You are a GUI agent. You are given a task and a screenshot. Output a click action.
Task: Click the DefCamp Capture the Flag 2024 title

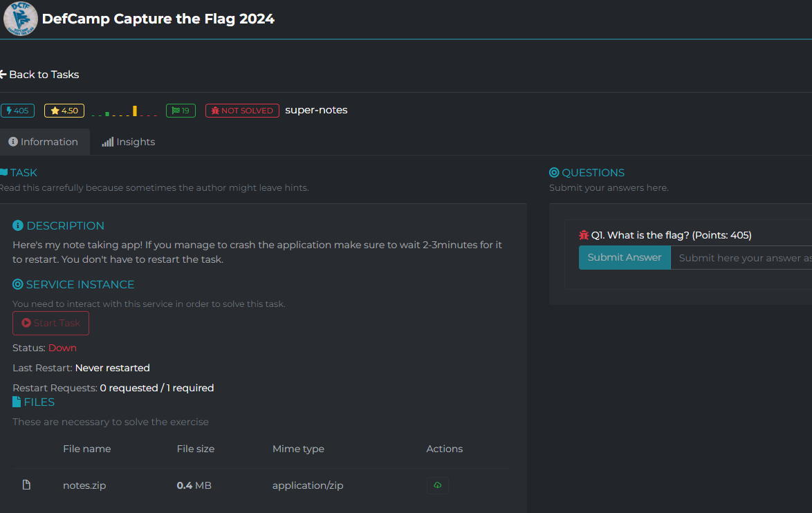coord(158,19)
